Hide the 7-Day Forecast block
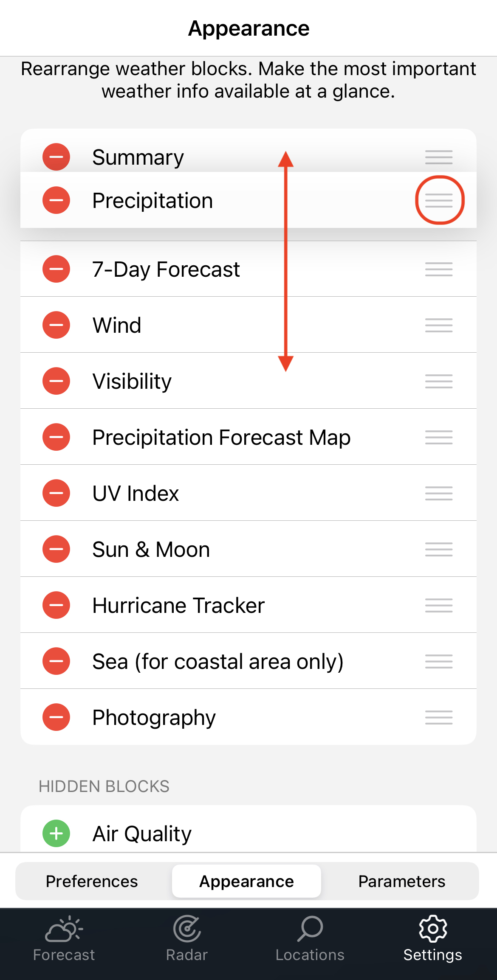The height and width of the screenshot is (980, 497). click(56, 269)
